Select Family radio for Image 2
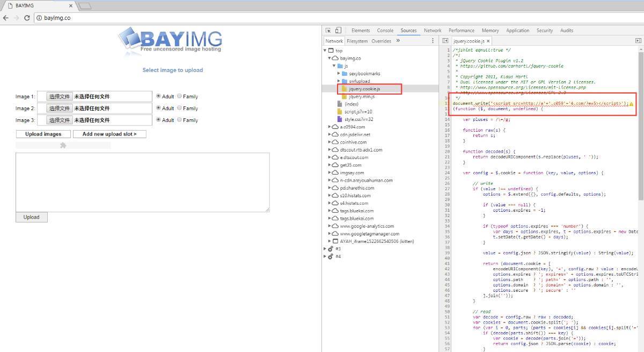Viewport: 644px width, 352px height. pyautogui.click(x=179, y=108)
